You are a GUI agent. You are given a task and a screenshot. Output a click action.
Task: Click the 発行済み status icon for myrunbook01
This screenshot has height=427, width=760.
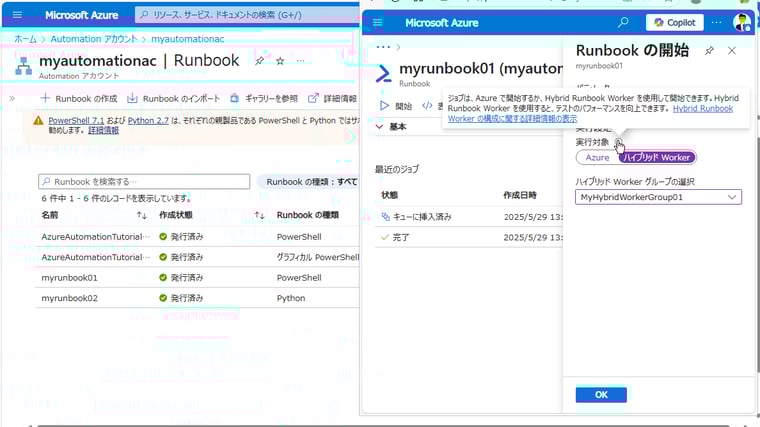(x=163, y=277)
